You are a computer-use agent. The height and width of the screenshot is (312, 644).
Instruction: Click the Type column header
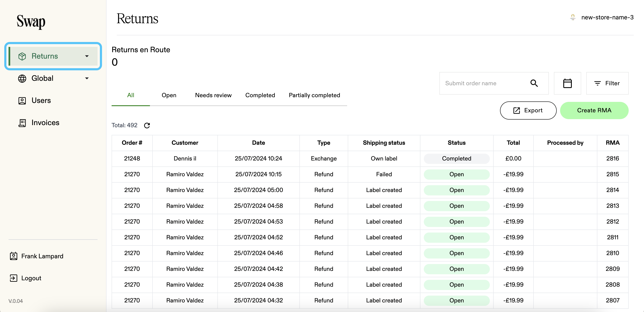pyautogui.click(x=323, y=143)
